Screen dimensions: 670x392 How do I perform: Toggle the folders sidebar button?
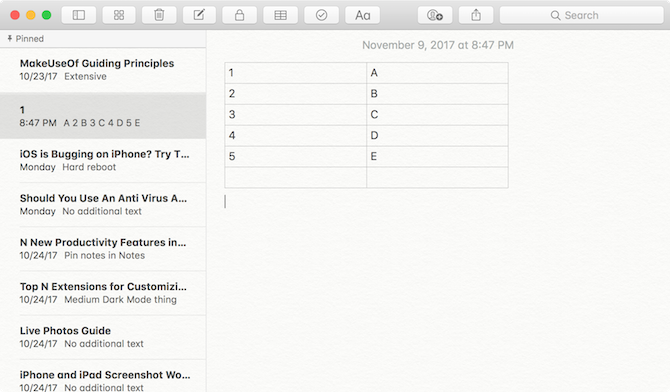pyautogui.click(x=79, y=15)
